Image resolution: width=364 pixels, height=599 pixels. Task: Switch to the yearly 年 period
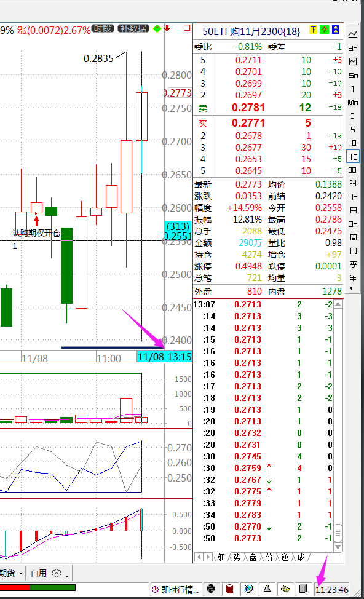point(353,278)
